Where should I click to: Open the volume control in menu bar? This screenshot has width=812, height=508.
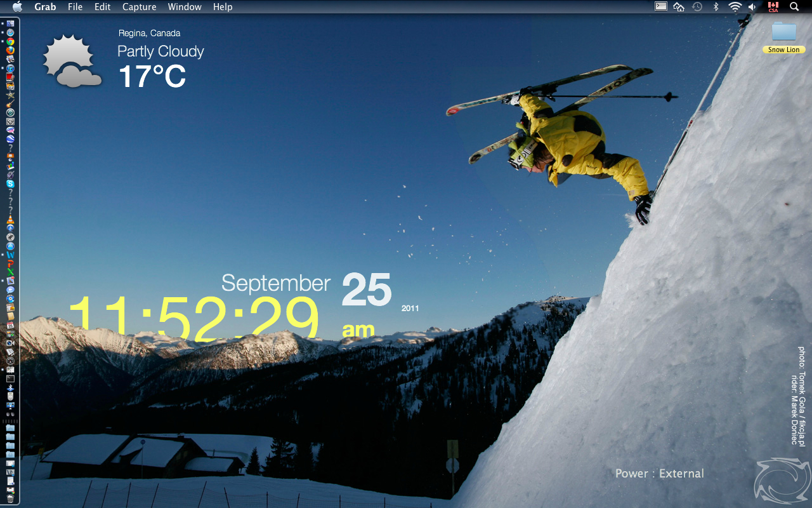click(752, 7)
